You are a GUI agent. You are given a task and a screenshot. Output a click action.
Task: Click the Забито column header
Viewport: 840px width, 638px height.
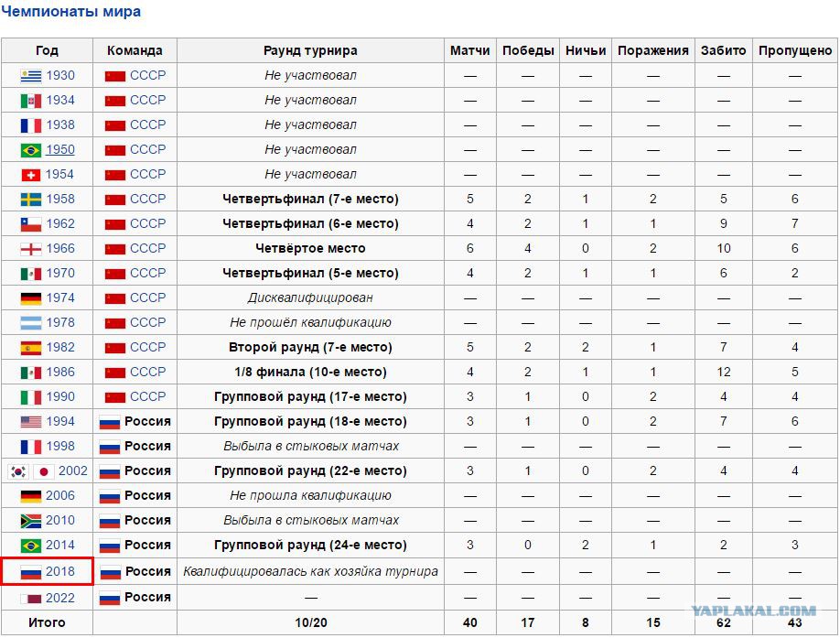[x=723, y=50]
